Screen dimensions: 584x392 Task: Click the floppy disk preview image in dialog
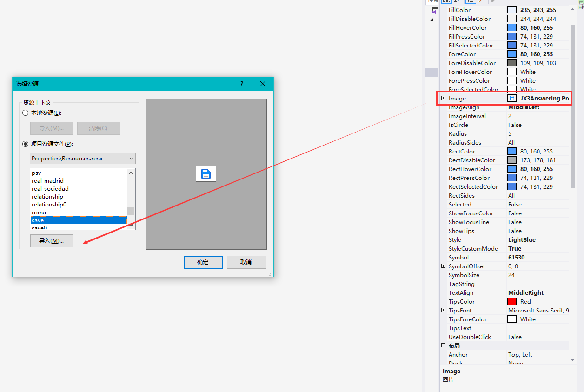point(206,173)
